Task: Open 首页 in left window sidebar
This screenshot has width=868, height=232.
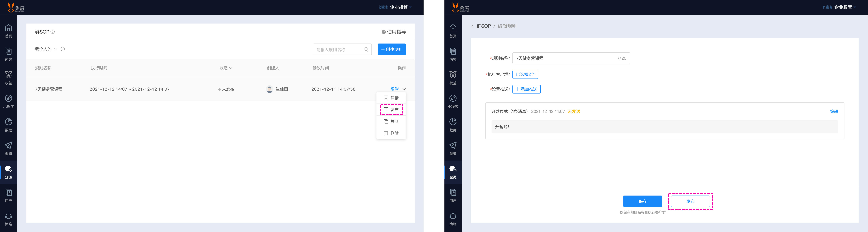Action: point(8,31)
